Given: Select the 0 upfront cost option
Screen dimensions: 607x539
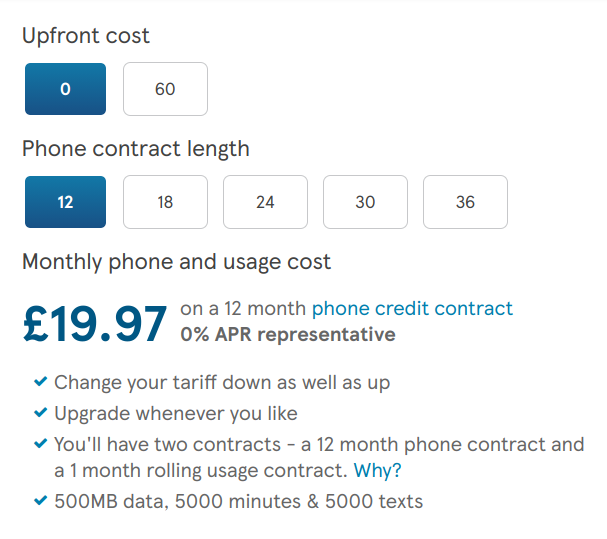Looking at the screenshot, I should (x=65, y=89).
